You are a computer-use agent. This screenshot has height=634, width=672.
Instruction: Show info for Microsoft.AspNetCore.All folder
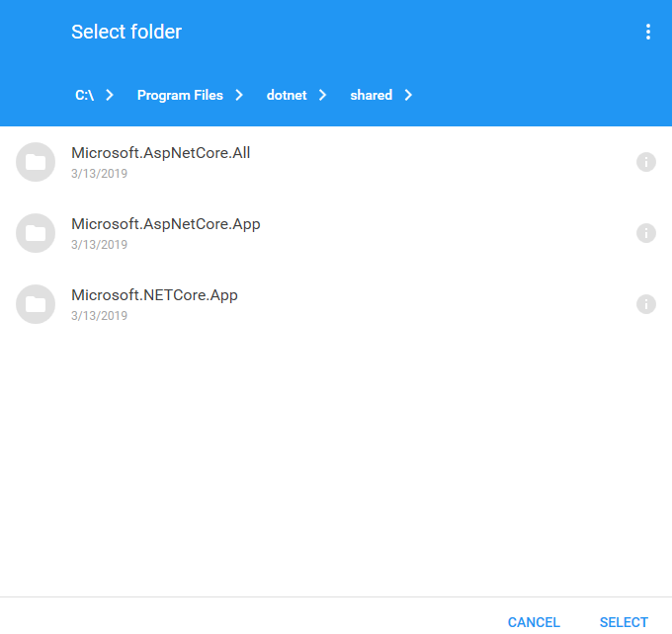646,162
